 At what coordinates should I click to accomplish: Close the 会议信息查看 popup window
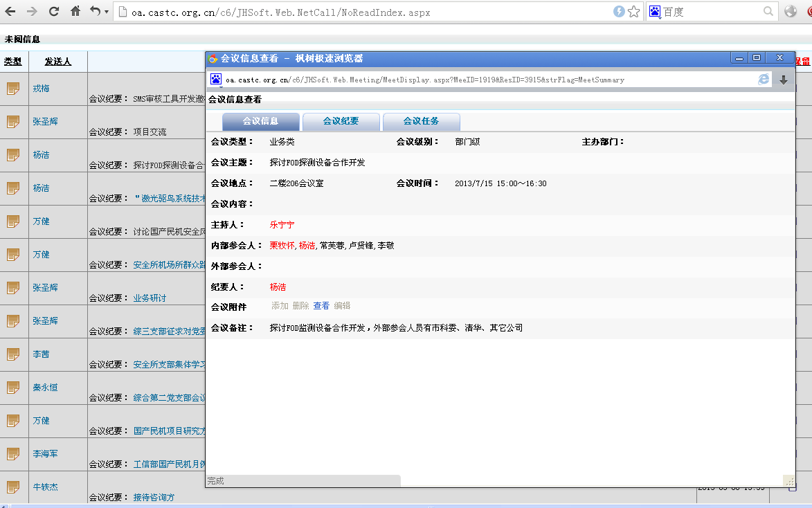click(x=779, y=58)
